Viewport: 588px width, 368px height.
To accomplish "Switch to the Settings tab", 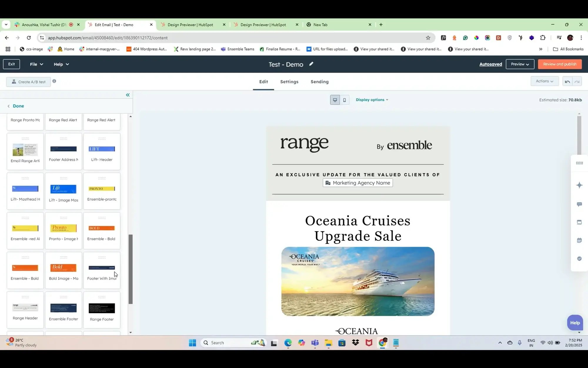I will [x=289, y=82].
